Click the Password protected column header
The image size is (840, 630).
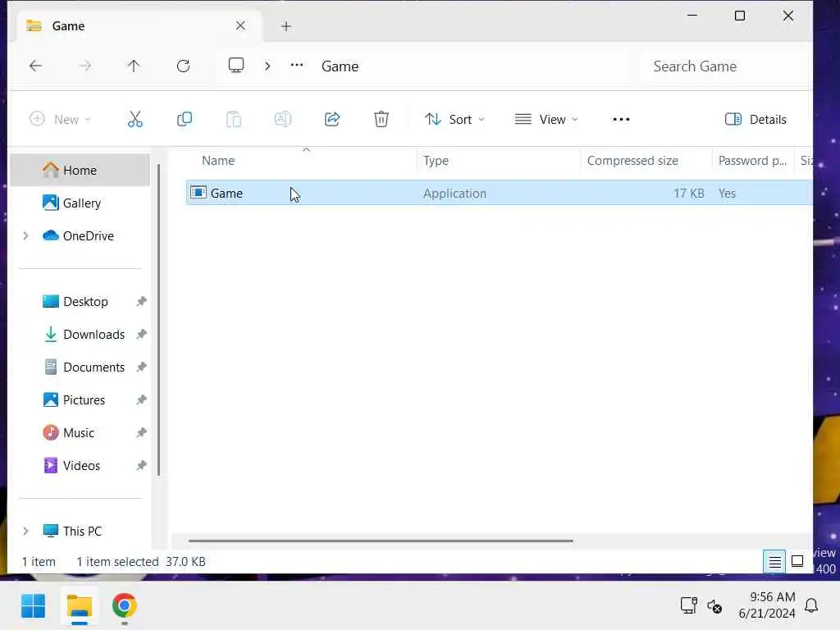click(x=752, y=161)
